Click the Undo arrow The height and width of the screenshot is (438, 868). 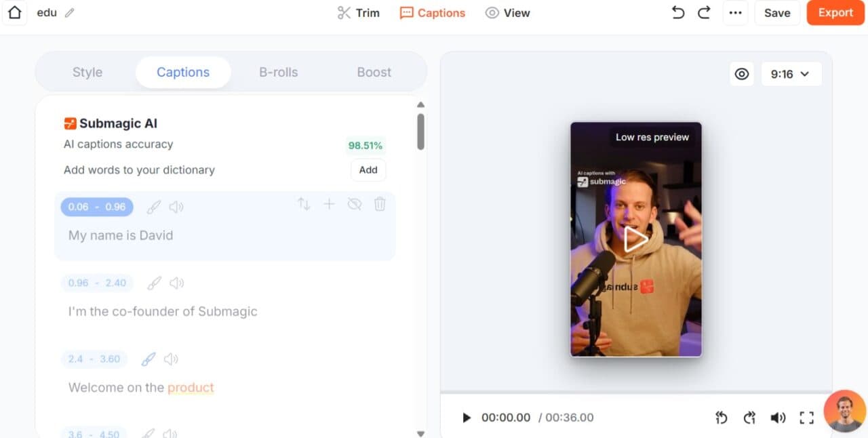(677, 12)
